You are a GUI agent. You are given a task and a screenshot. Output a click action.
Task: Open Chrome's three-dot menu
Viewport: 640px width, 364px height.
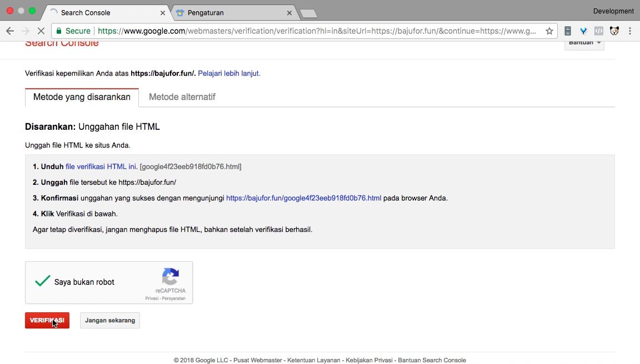click(630, 31)
